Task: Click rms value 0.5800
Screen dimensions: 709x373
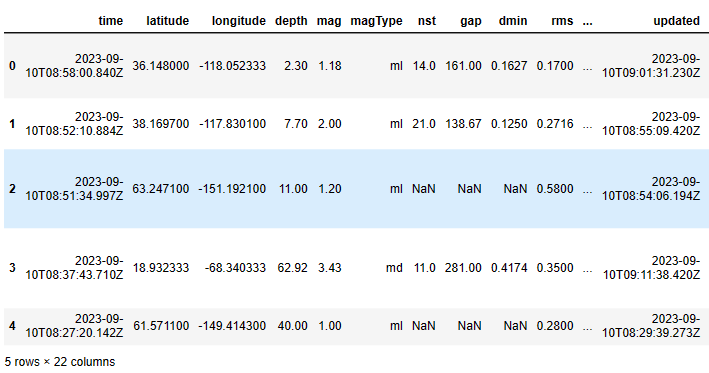Action: pyautogui.click(x=555, y=189)
